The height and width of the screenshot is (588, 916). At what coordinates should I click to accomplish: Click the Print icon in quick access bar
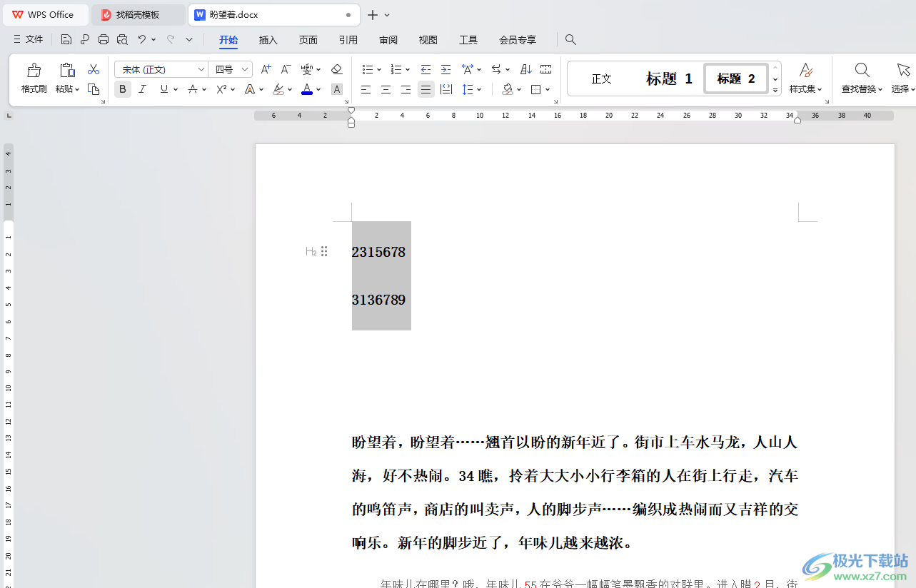coord(104,40)
